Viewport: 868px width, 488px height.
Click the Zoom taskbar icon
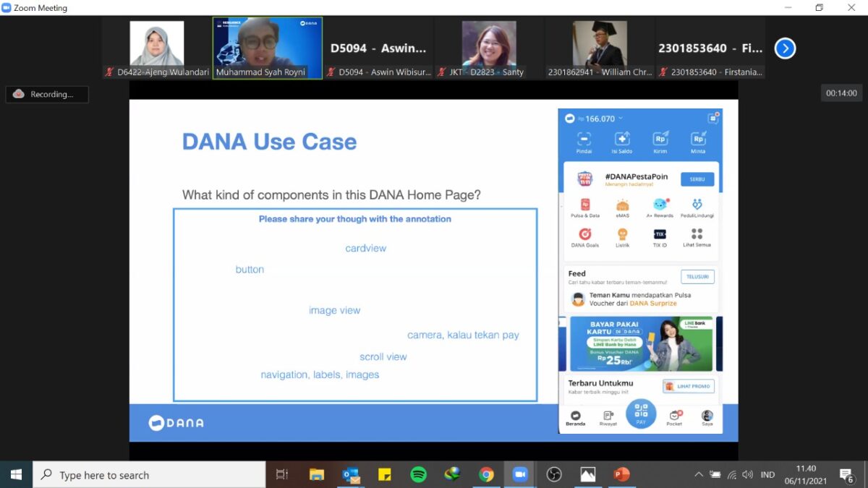coord(520,474)
